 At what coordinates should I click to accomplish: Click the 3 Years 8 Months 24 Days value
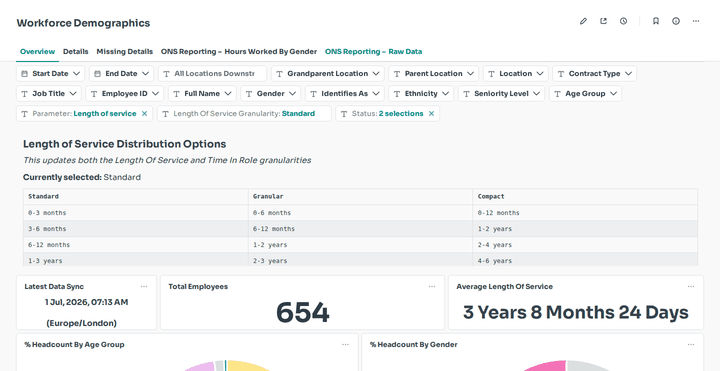point(576,312)
